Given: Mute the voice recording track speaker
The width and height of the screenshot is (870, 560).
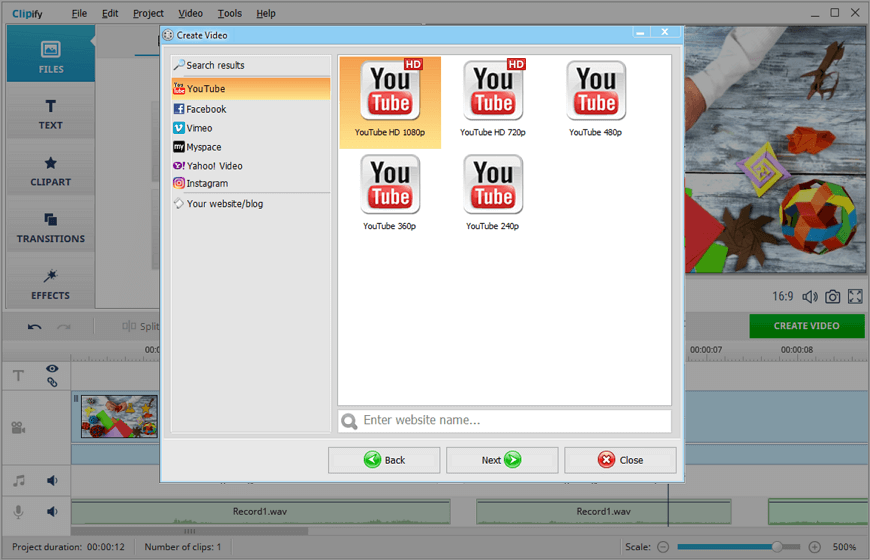Looking at the screenshot, I should tap(52, 512).
